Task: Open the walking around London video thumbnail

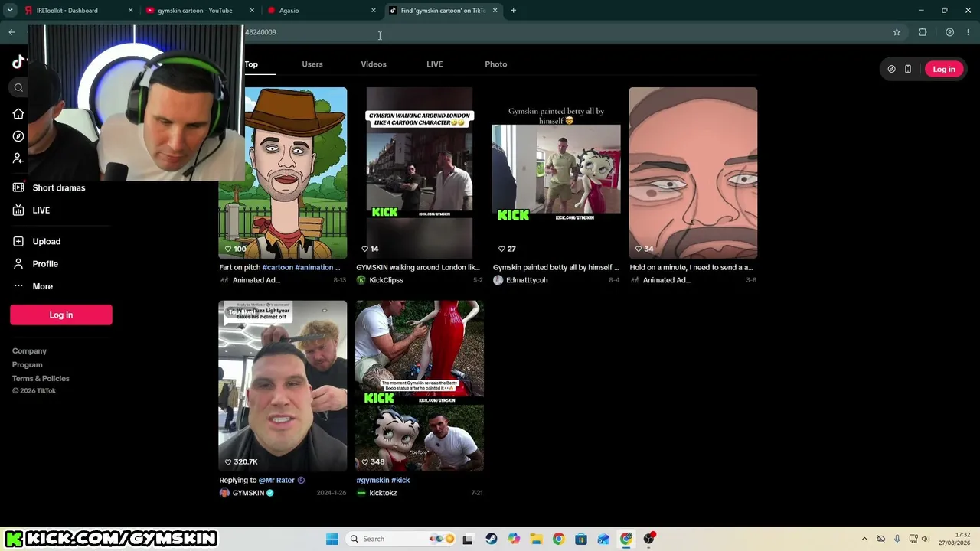Action: (x=420, y=173)
